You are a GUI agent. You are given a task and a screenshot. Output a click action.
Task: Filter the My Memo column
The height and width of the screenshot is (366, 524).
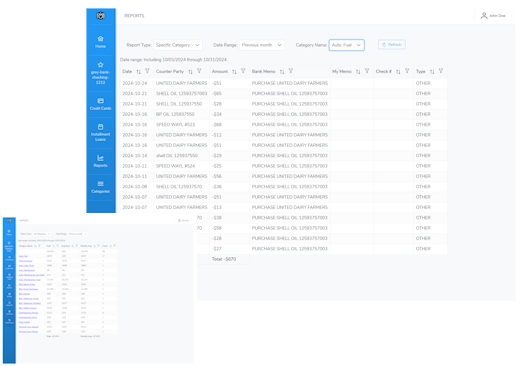(x=367, y=71)
